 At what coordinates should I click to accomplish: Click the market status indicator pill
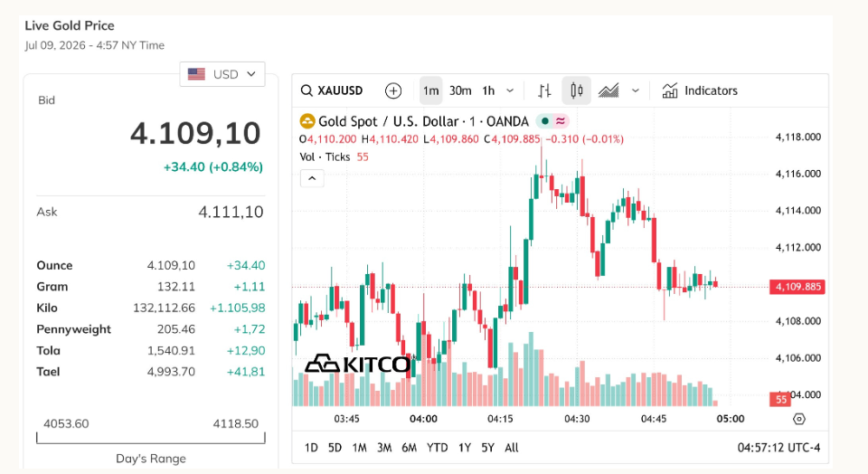552,120
